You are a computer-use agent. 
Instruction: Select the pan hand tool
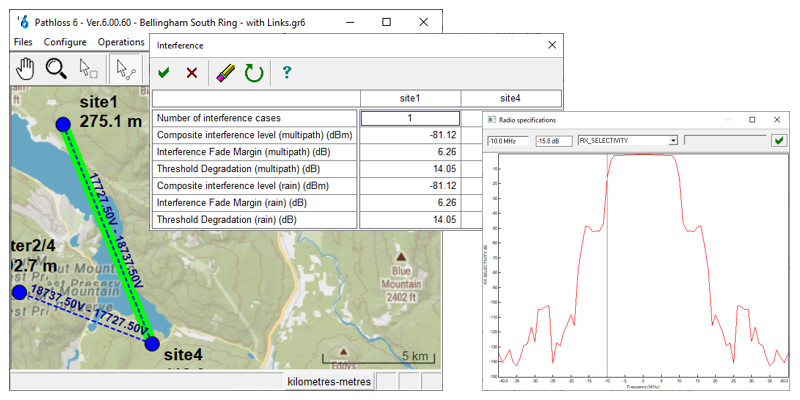pos(25,69)
